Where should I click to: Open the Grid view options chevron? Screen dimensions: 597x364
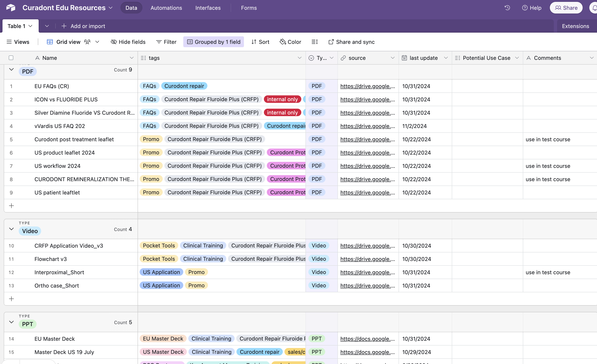click(x=97, y=42)
